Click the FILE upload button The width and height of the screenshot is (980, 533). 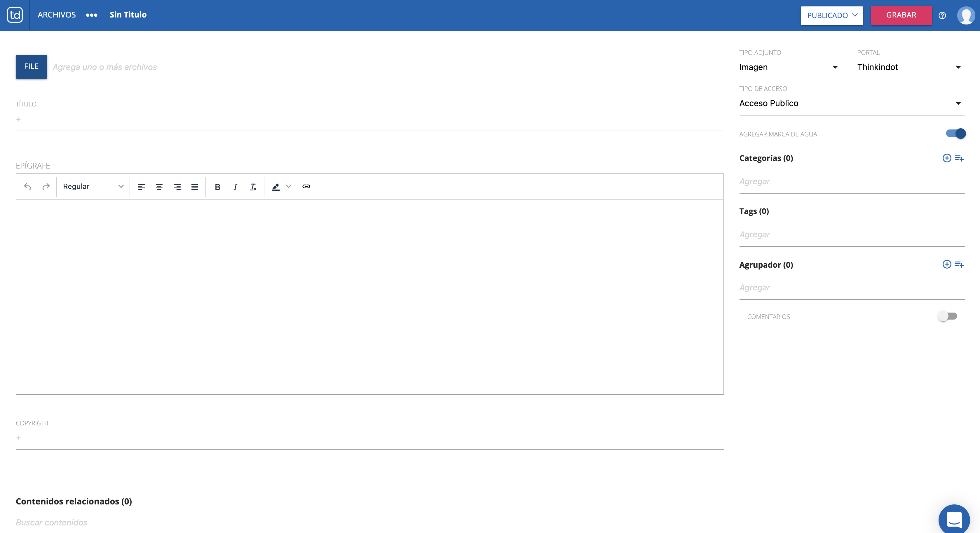(31, 66)
